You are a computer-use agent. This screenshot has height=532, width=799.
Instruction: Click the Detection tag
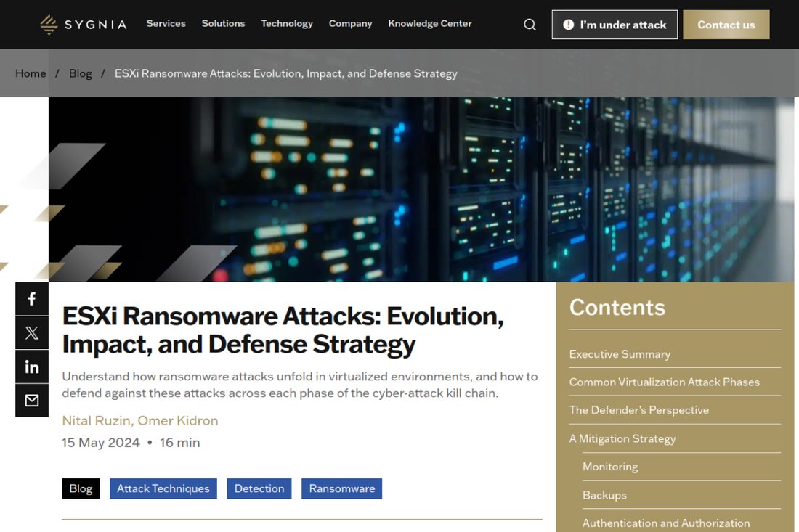pyautogui.click(x=259, y=488)
